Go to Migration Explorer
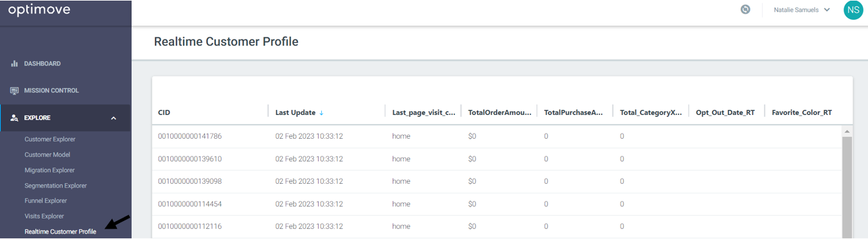This screenshot has height=239, width=868. click(x=49, y=170)
